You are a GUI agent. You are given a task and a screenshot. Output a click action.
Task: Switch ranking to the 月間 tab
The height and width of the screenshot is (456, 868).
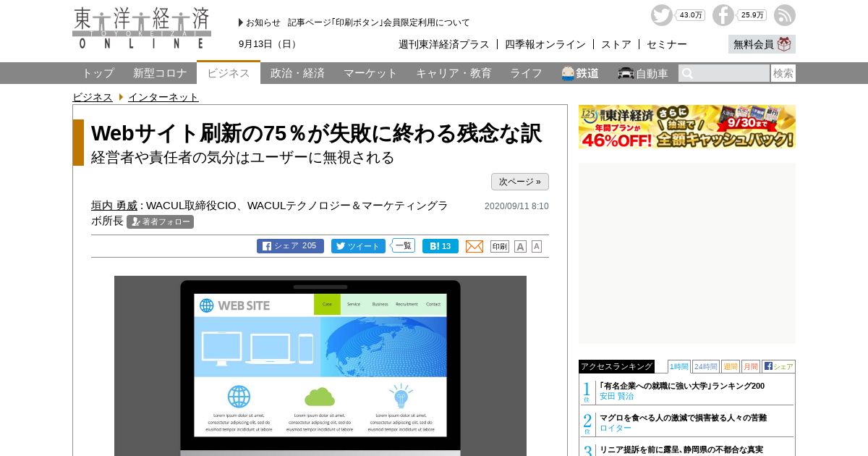751,366
